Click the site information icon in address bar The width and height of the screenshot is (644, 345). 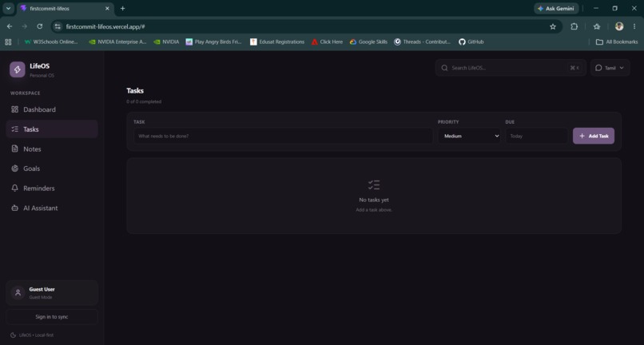[x=58, y=26]
